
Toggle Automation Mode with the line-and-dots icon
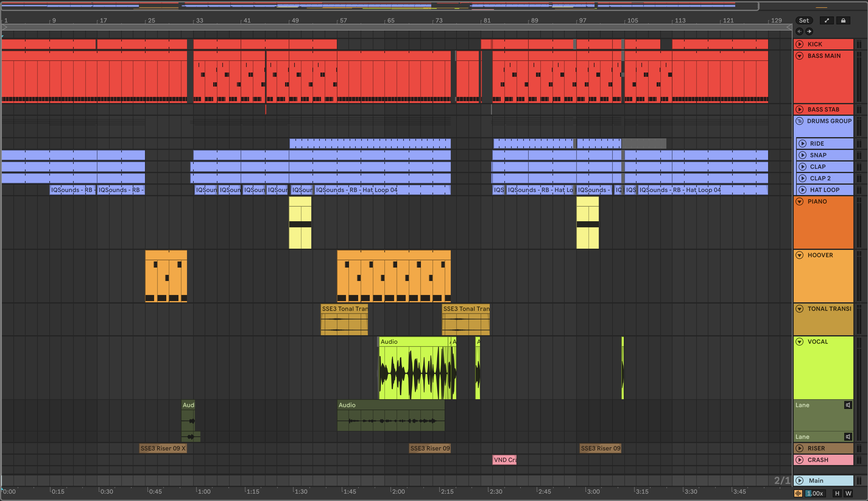click(827, 21)
